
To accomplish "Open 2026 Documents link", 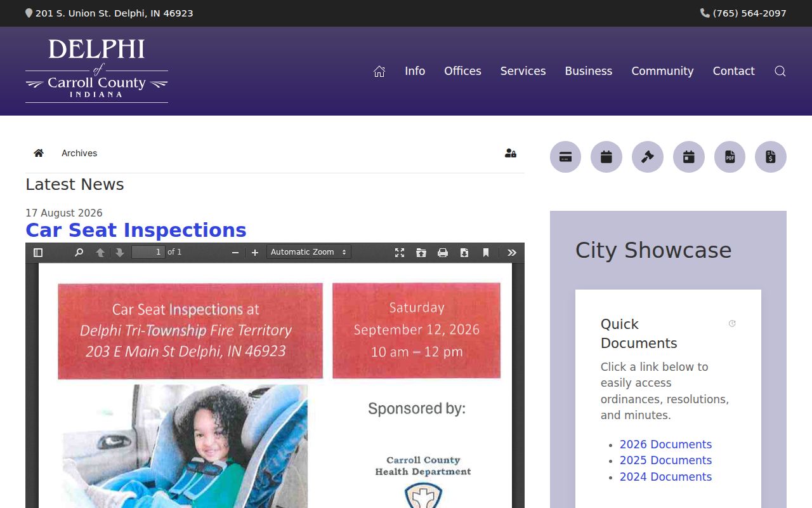I will (x=665, y=444).
